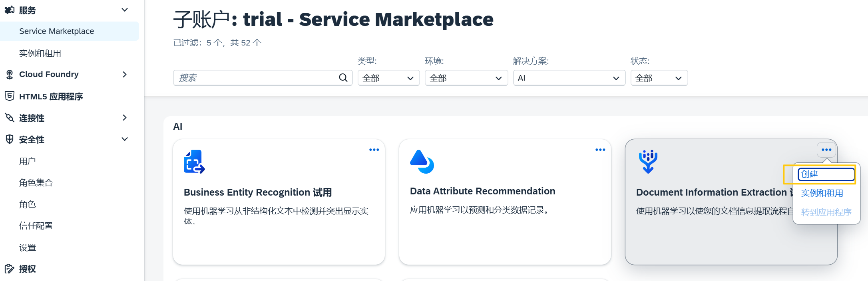Viewport: 868px width, 281px height.
Task: Click the Business Entity Recognition service icon
Action: 194,162
